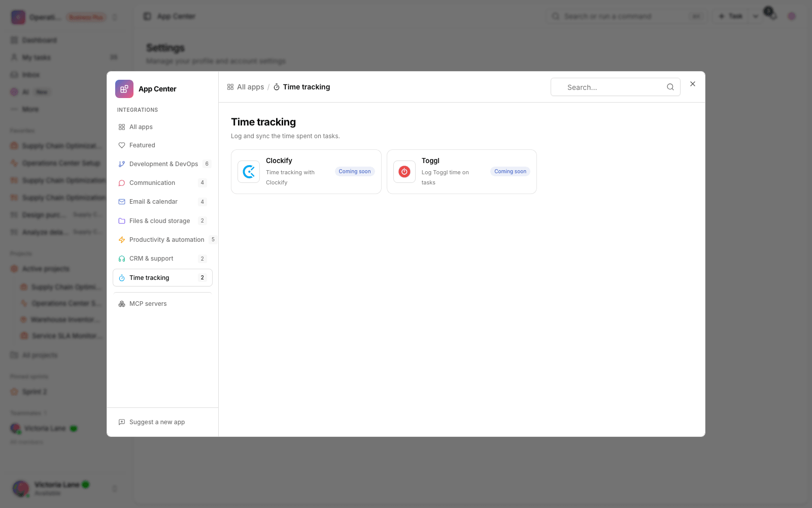This screenshot has width=812, height=508.
Task: Click Toggl's Coming soon badge
Action: (510, 172)
